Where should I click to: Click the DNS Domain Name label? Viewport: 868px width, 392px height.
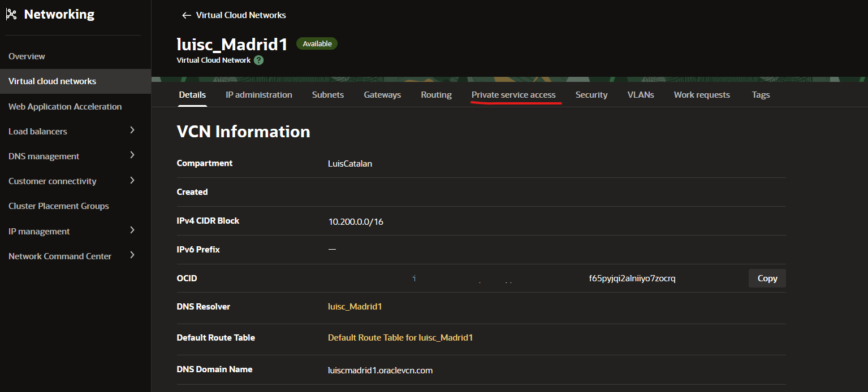coord(215,369)
